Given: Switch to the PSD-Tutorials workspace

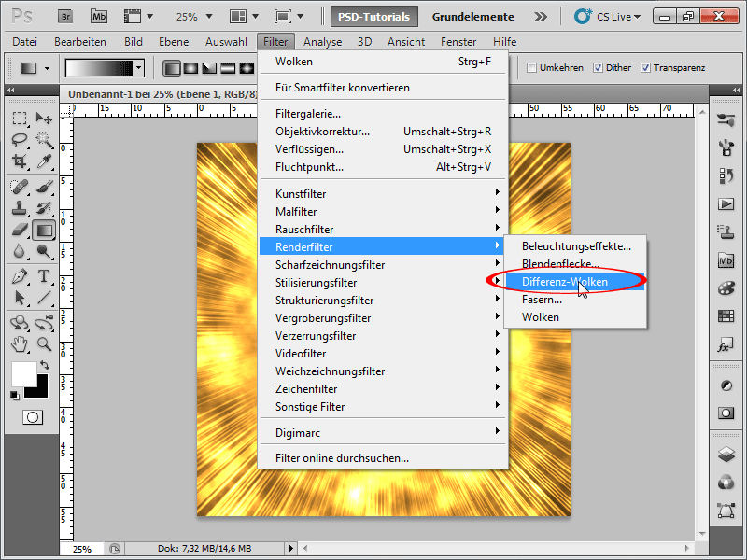Looking at the screenshot, I should 374,17.
